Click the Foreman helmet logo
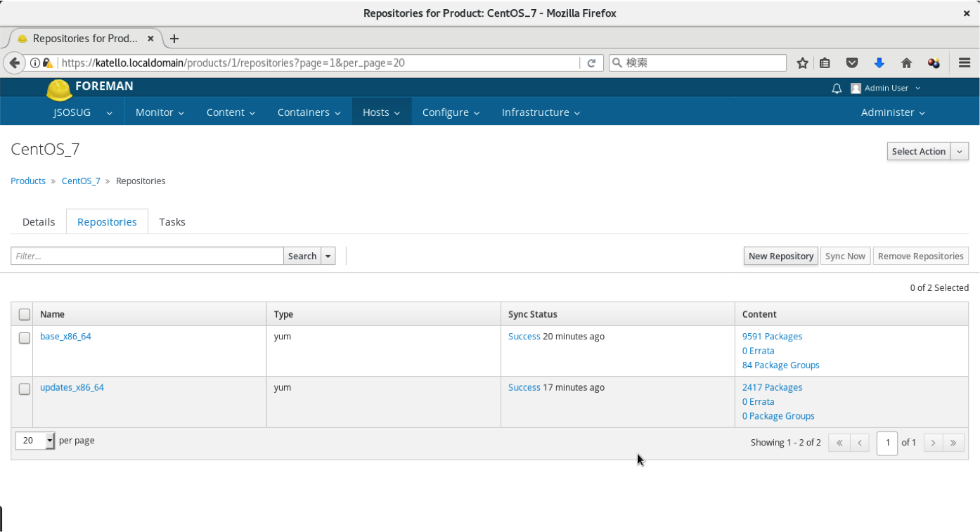This screenshot has width=980, height=532. tap(59, 90)
